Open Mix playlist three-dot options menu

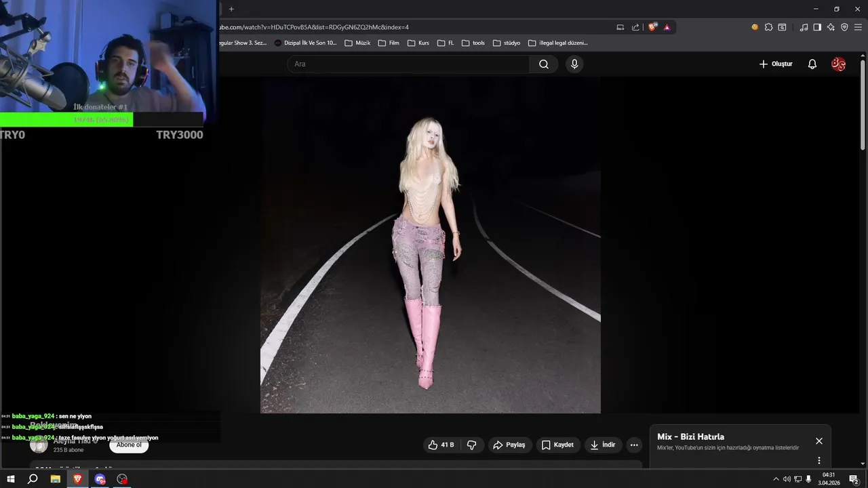[818, 461]
